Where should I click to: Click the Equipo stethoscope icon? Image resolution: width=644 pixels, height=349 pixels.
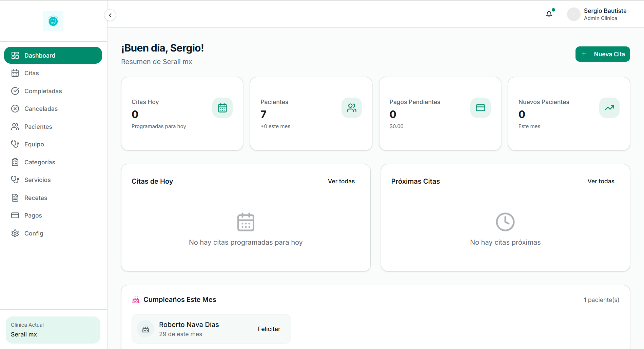point(15,144)
